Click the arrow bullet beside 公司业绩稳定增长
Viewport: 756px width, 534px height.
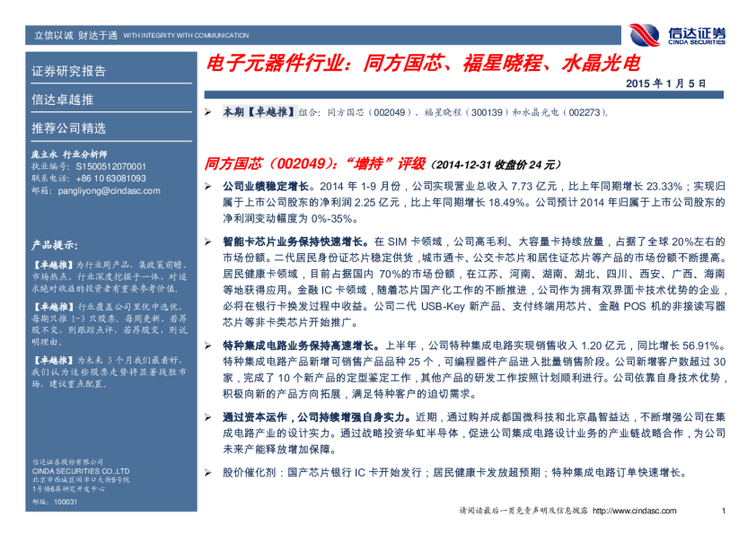click(x=208, y=184)
